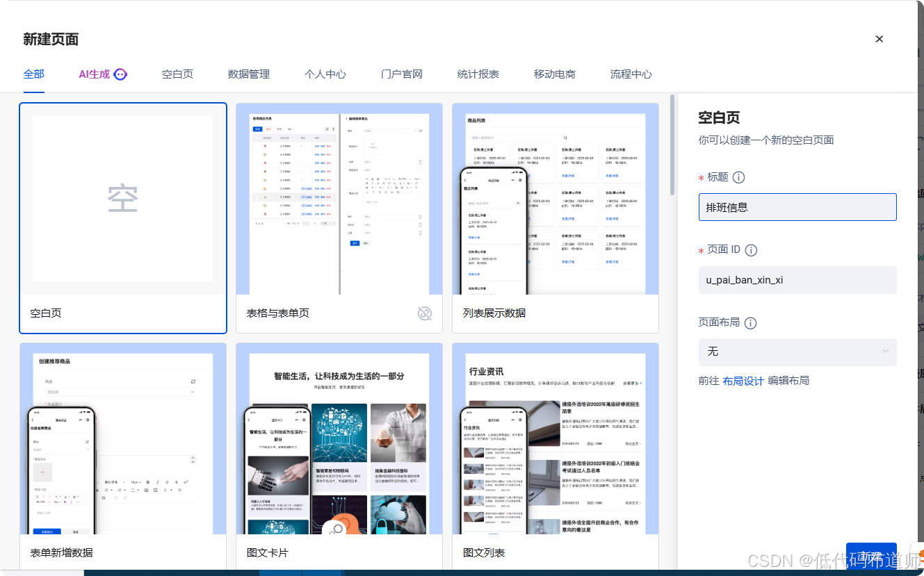Select the 空白页 template card
The image size is (924, 576).
click(x=122, y=198)
